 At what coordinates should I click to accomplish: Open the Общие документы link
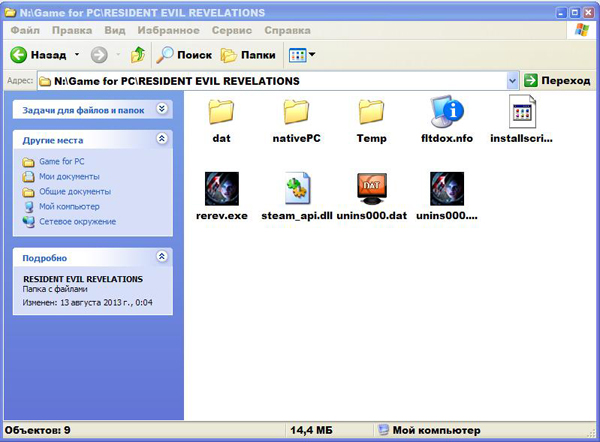click(75, 191)
